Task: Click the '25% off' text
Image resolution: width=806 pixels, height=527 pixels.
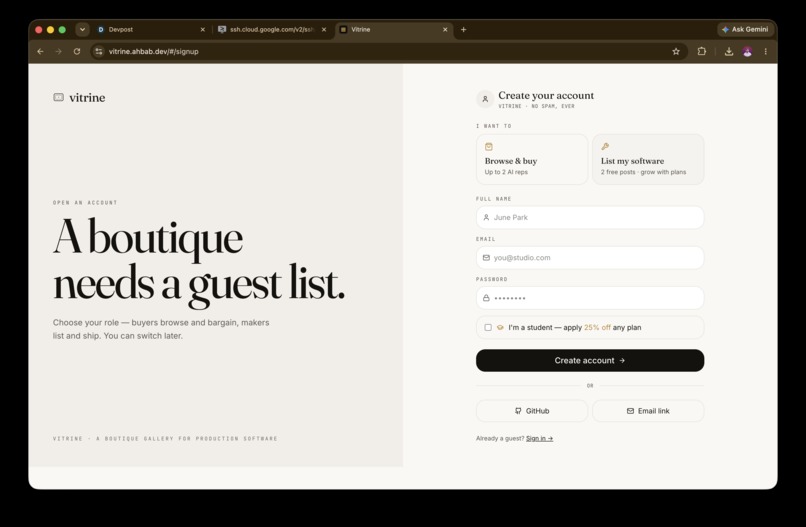Action: click(597, 328)
